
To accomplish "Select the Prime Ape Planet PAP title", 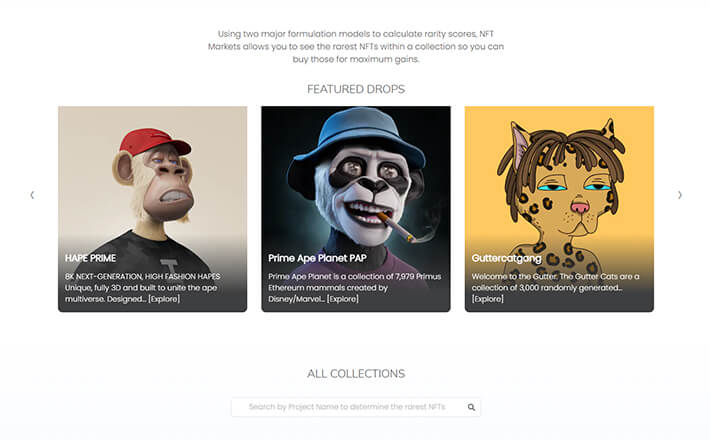I will [314, 258].
